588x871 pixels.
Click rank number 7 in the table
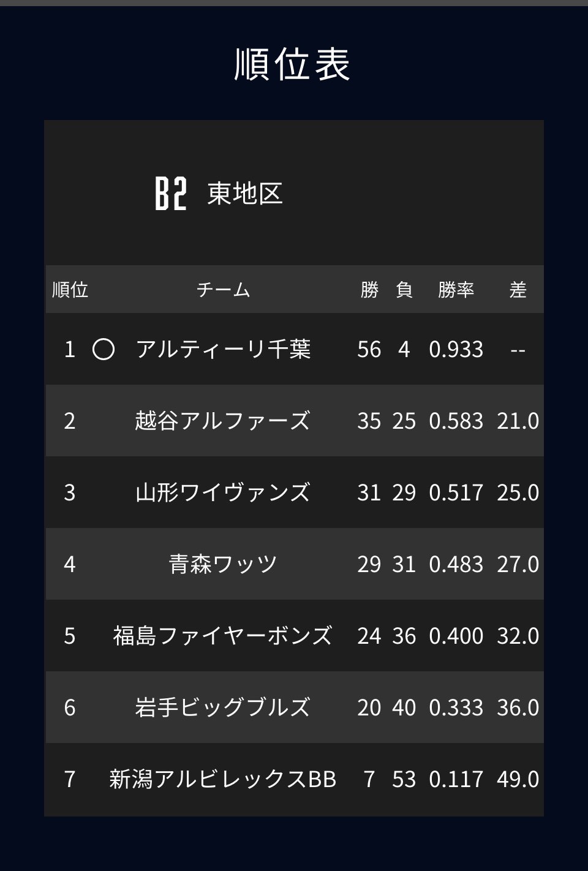(70, 779)
